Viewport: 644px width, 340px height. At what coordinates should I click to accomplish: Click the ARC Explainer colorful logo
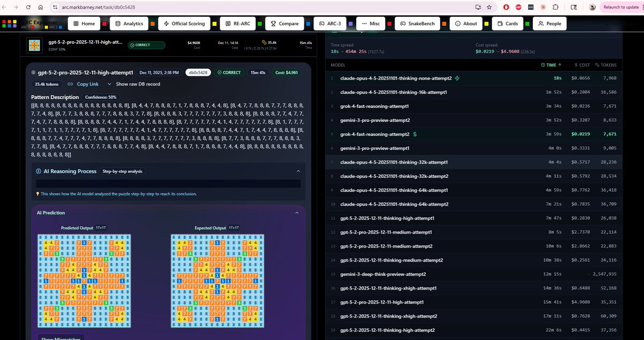coord(11,24)
